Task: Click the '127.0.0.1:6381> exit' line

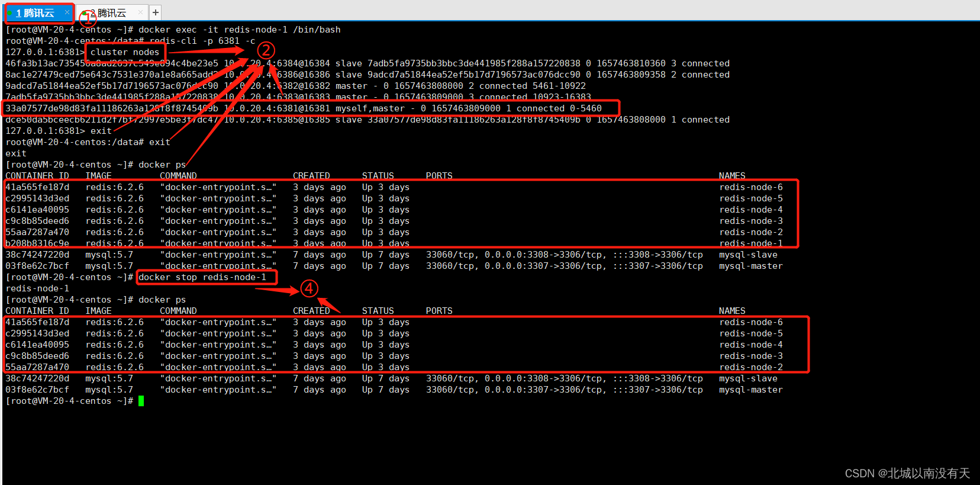Action: [59, 131]
